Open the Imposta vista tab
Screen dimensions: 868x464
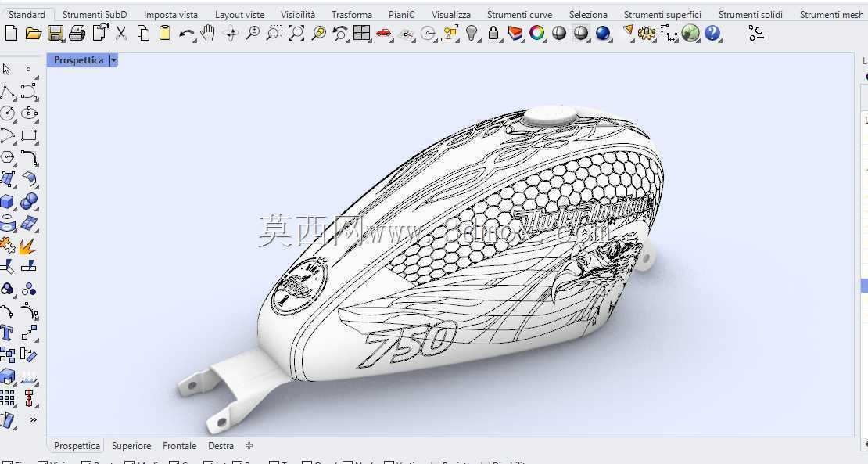click(x=170, y=14)
